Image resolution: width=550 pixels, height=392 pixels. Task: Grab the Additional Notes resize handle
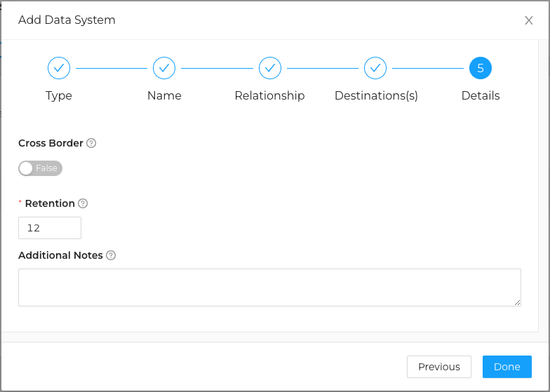pyautogui.click(x=518, y=303)
